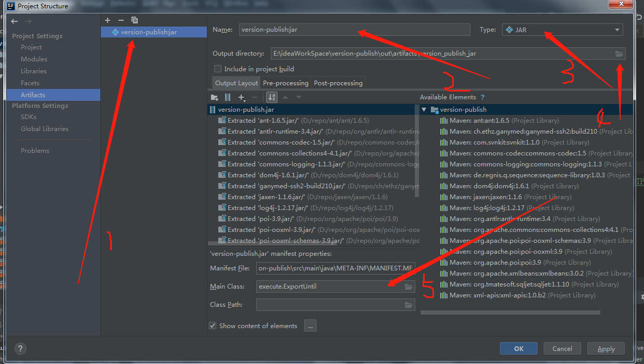Image resolution: width=644 pixels, height=364 pixels.
Task: Open the Problems section
Action: [x=35, y=151]
